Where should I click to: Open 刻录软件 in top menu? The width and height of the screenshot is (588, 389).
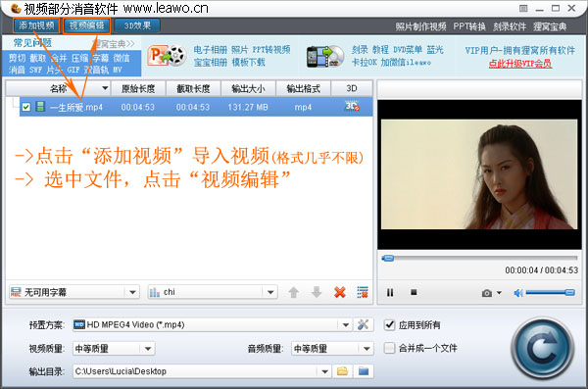click(510, 26)
